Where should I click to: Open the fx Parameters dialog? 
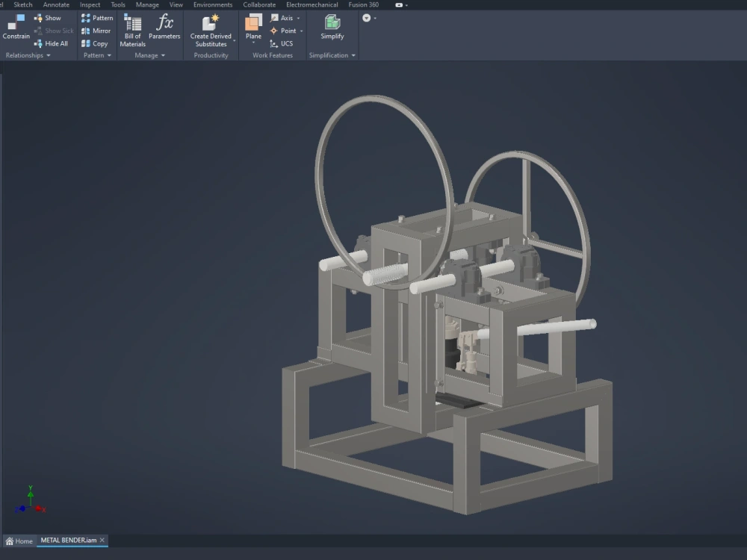click(164, 27)
